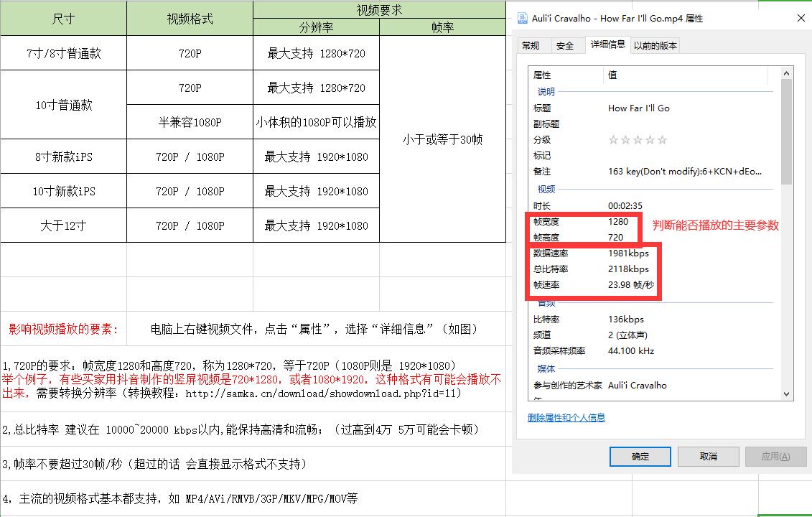Set a three-star rating for the video
This screenshot has width=812, height=517.
pyautogui.click(x=638, y=139)
